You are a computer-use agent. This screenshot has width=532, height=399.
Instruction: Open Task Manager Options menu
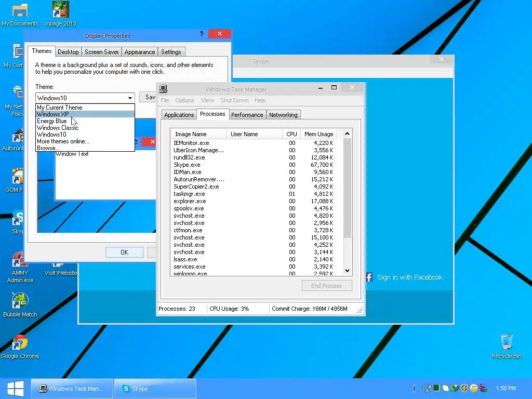(184, 100)
